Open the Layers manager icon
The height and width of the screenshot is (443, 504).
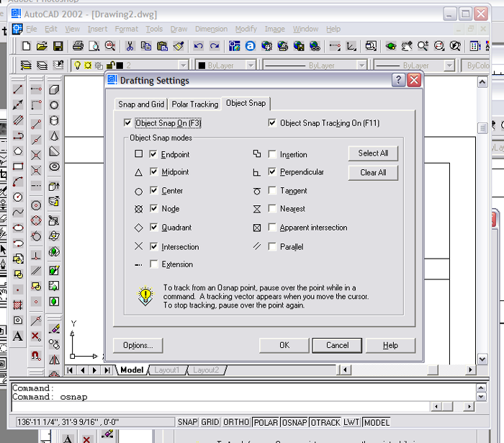tap(26, 66)
